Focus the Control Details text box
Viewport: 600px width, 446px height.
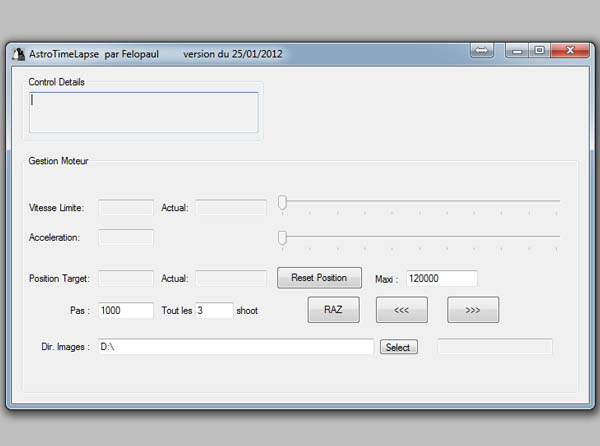[144, 112]
